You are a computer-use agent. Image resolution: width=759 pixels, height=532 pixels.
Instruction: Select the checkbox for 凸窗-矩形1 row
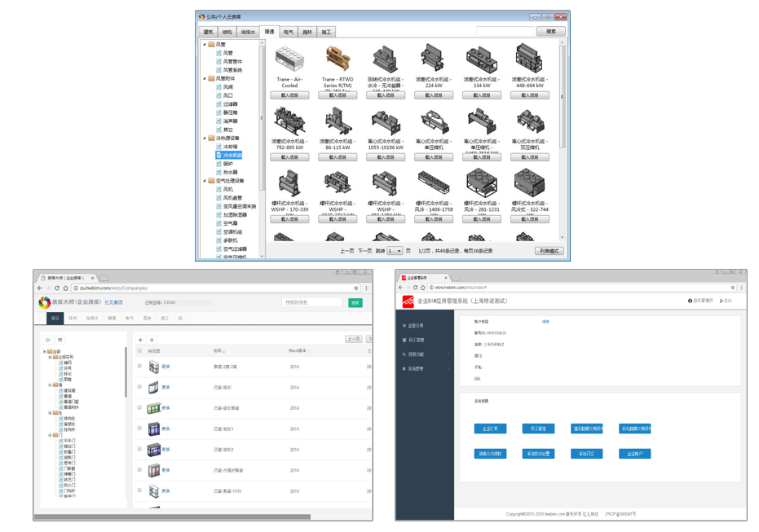(x=139, y=429)
